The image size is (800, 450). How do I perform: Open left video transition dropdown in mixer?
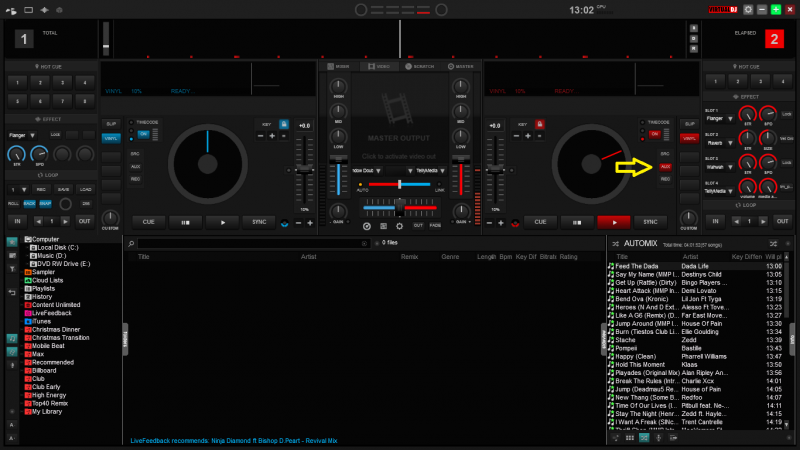[366, 171]
